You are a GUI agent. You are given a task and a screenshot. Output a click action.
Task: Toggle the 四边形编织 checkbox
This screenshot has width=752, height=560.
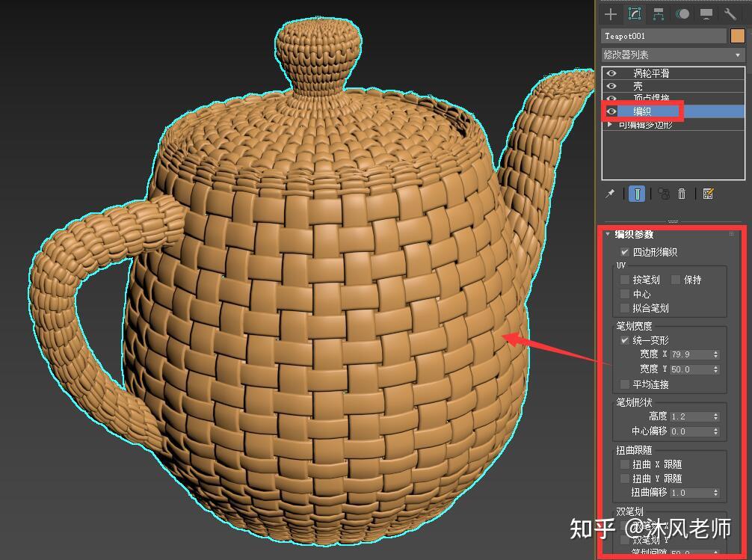pyautogui.click(x=624, y=252)
